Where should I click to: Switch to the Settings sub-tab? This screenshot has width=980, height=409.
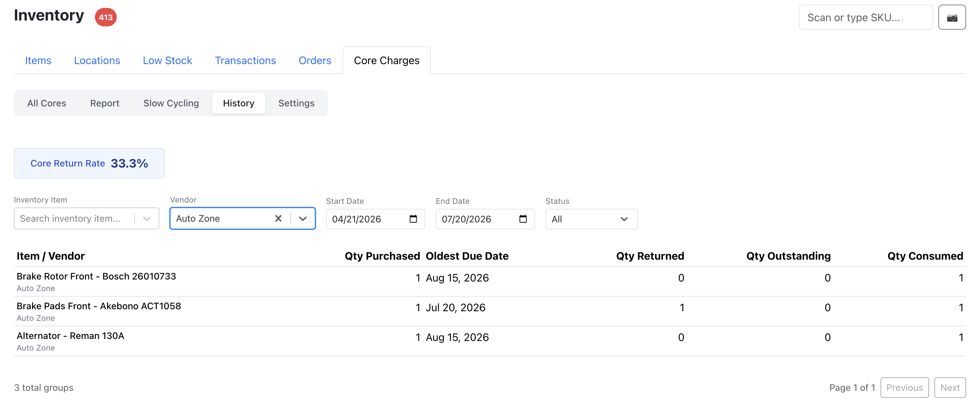(296, 103)
